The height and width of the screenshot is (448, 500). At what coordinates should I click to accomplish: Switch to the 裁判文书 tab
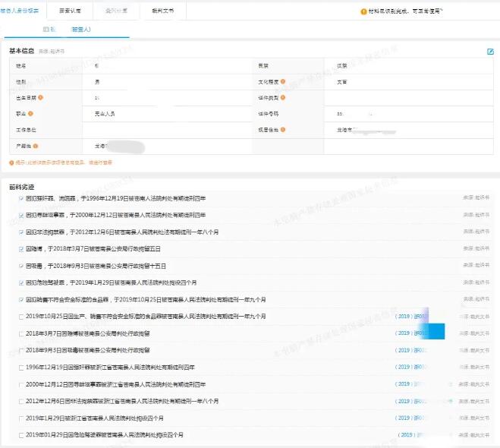[162, 11]
